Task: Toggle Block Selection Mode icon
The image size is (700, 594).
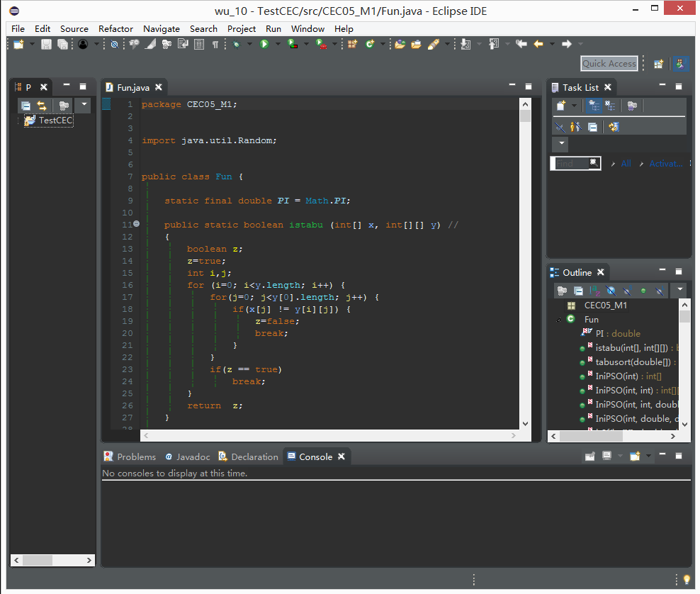Action: tap(199, 44)
